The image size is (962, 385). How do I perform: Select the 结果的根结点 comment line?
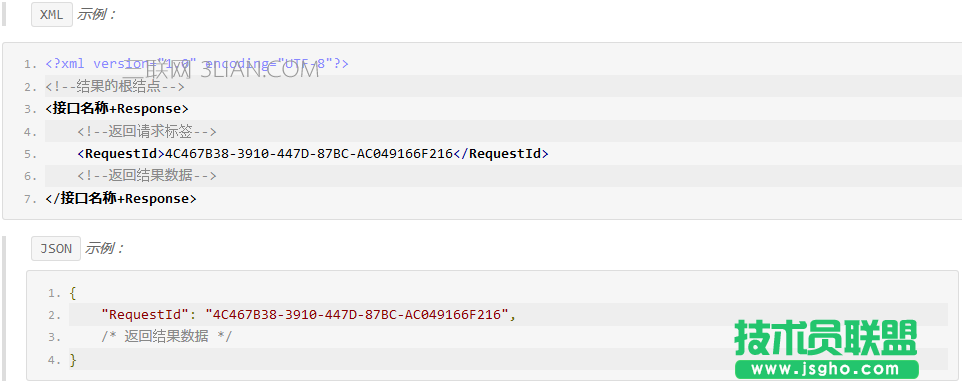(x=115, y=86)
